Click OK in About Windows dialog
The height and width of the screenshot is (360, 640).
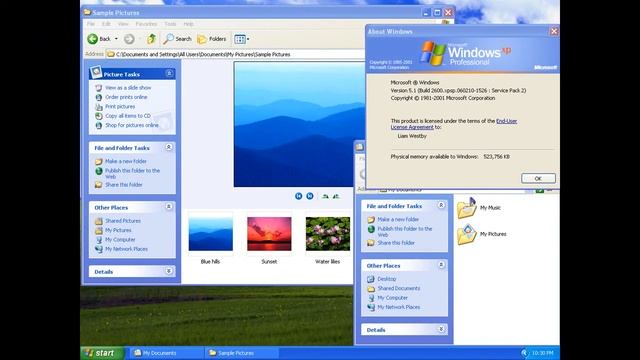538,178
